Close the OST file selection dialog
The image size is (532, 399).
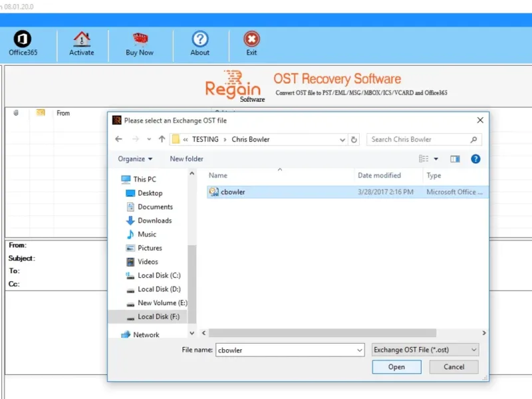point(480,120)
